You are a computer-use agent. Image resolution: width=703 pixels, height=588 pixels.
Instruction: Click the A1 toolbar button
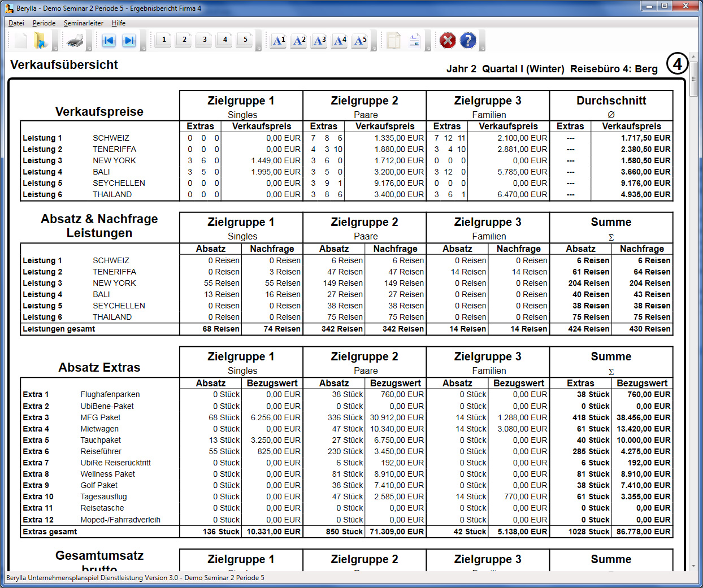coord(279,40)
